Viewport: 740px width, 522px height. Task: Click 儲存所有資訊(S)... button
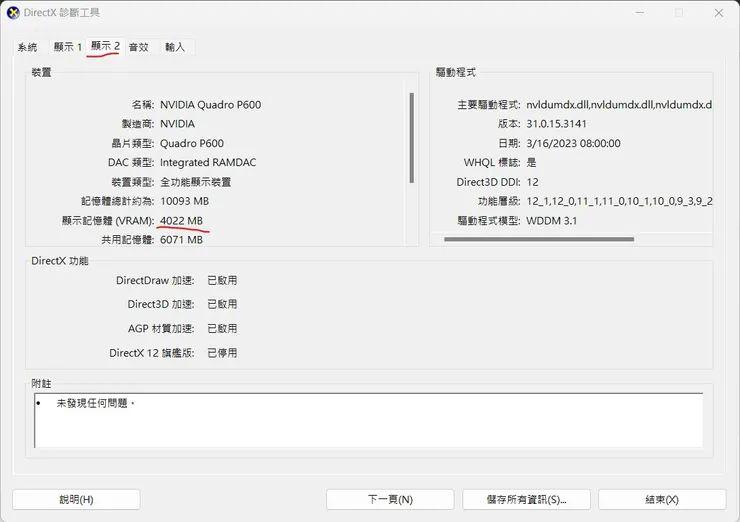pos(526,499)
